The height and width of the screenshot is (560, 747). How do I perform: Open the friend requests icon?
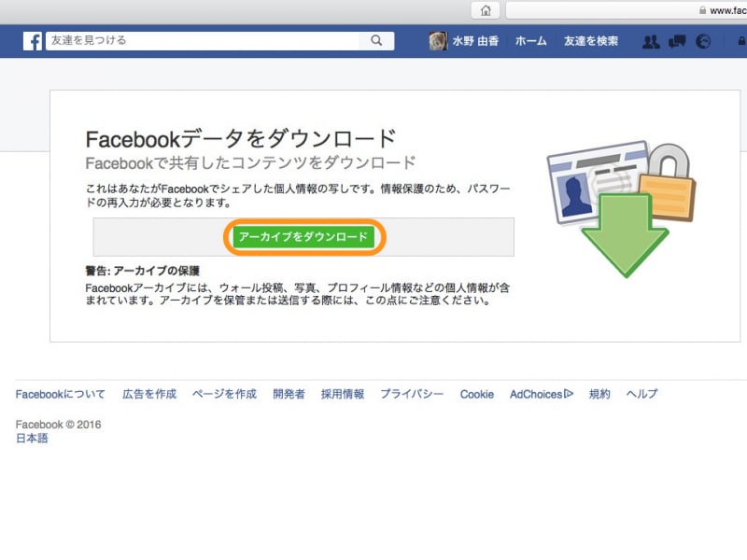[651, 40]
